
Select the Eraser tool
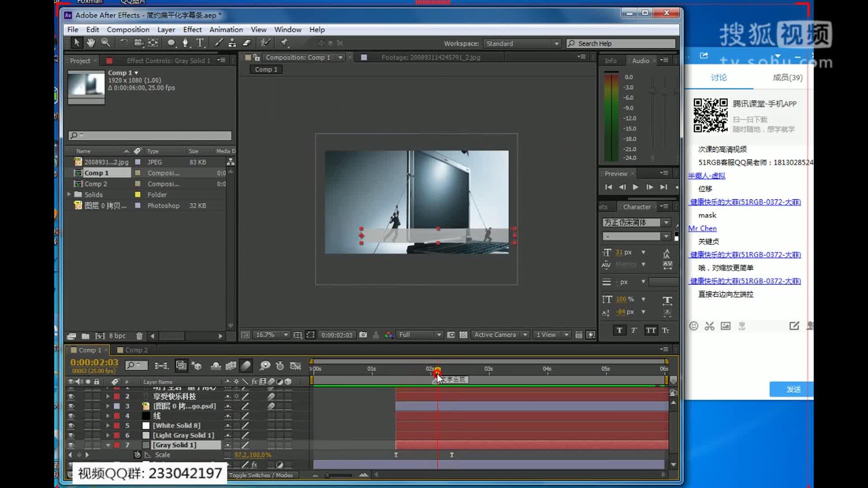point(247,43)
